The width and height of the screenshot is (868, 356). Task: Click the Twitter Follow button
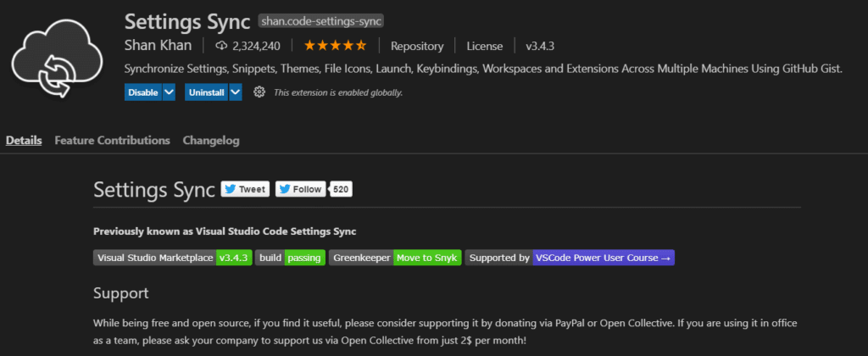tap(300, 189)
